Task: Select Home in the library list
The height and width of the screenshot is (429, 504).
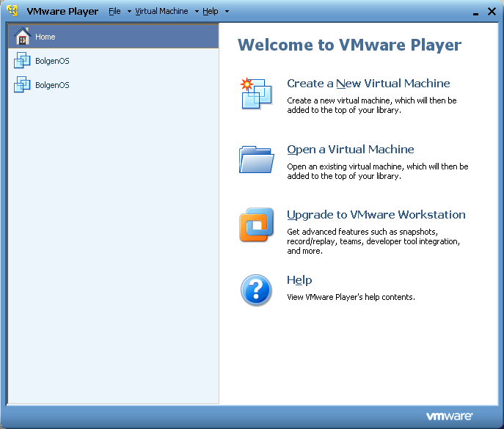Action: [x=113, y=37]
